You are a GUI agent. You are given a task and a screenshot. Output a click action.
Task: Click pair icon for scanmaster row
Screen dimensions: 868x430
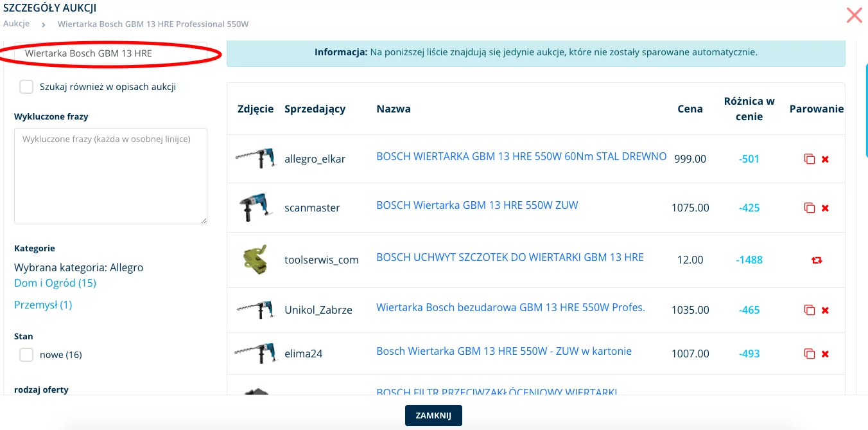[810, 208]
